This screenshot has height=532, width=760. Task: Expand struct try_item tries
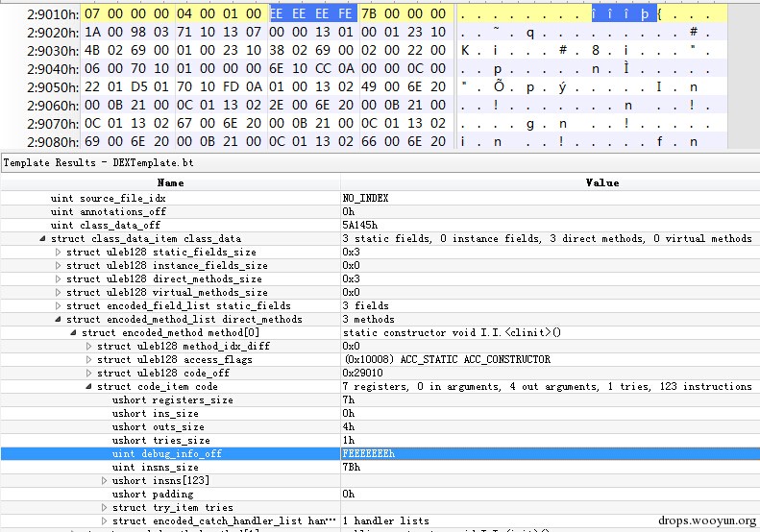tap(104, 508)
